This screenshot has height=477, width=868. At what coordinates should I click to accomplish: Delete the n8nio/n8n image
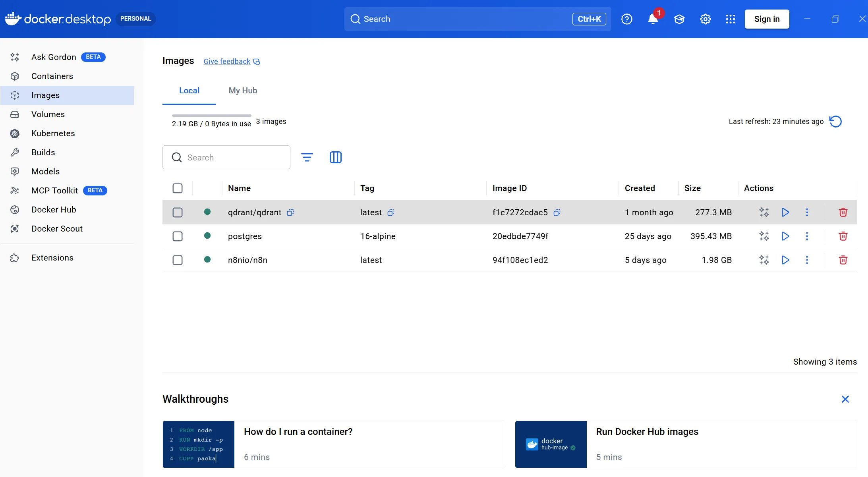(x=843, y=260)
